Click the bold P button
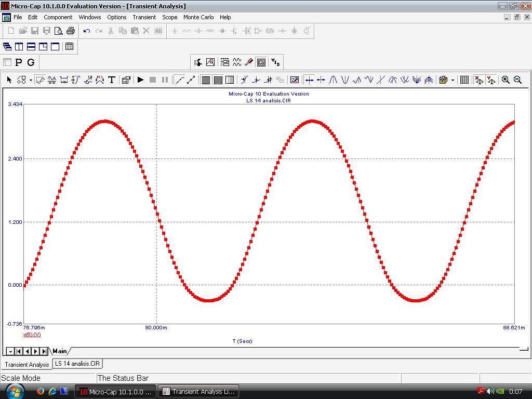The height and width of the screenshot is (399, 532). (19, 62)
